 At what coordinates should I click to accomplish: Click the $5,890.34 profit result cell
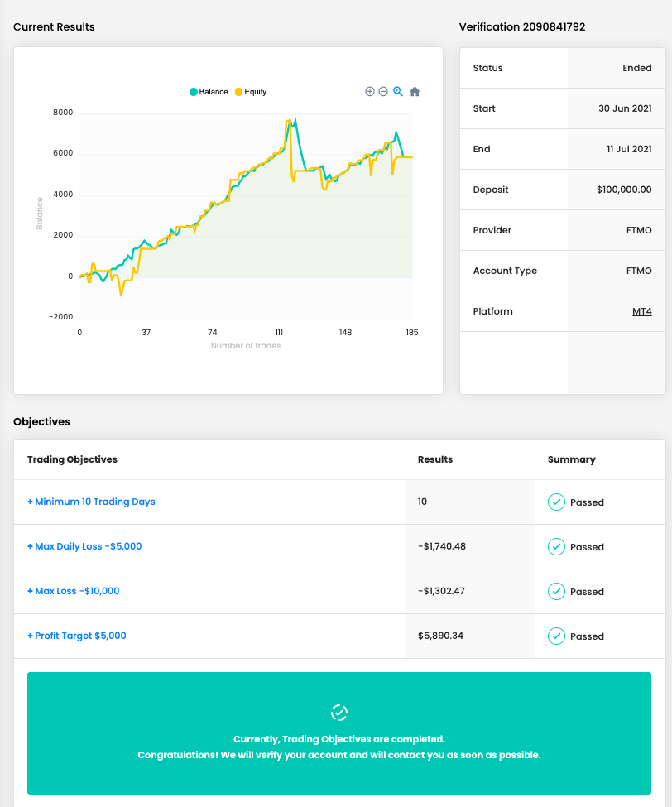click(x=440, y=636)
